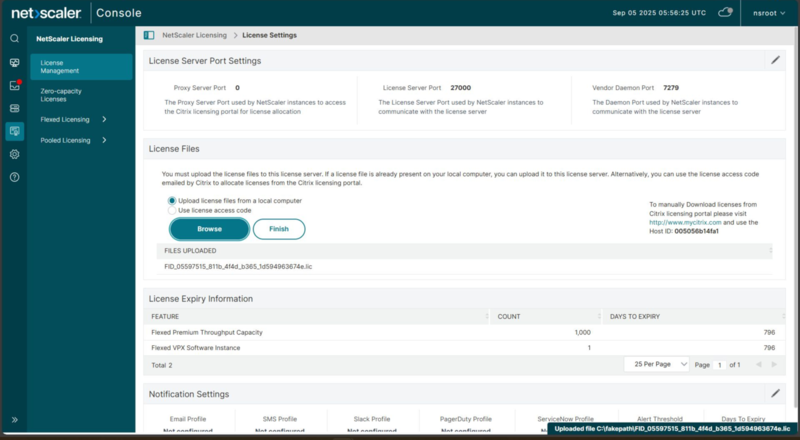Viewport: 800px width, 440px height.
Task: Click Proxy Server Port value 0
Action: [237, 88]
